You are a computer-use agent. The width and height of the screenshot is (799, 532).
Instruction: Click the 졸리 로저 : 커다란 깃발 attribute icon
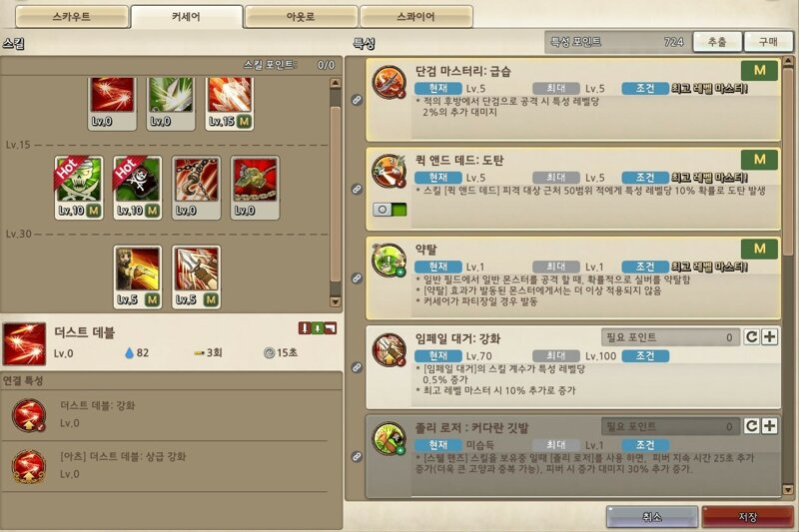[x=389, y=438]
